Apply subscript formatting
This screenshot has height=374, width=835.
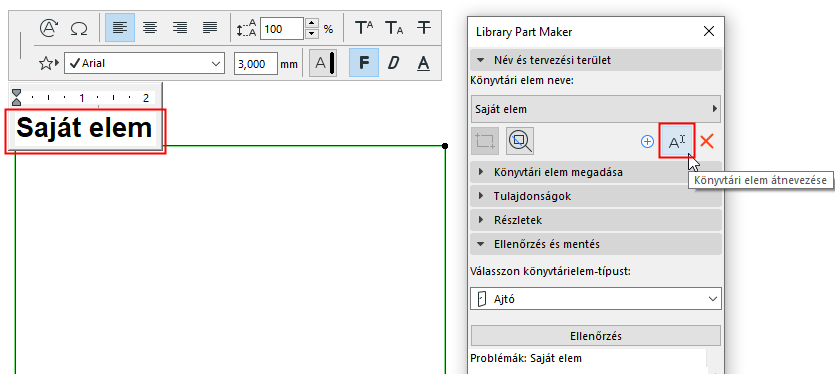(394, 28)
